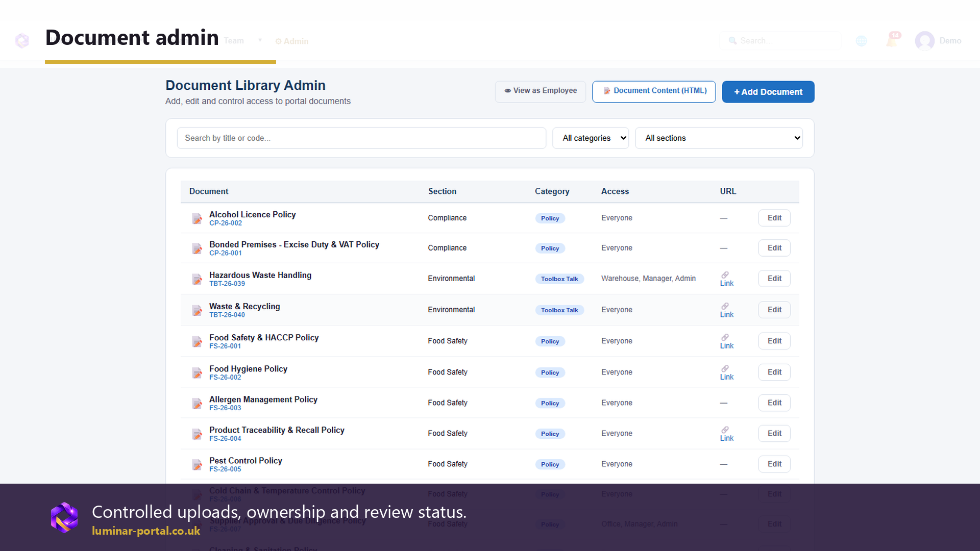
Task: Click the Food Safety & HACCP Policy icon
Action: point(197,341)
